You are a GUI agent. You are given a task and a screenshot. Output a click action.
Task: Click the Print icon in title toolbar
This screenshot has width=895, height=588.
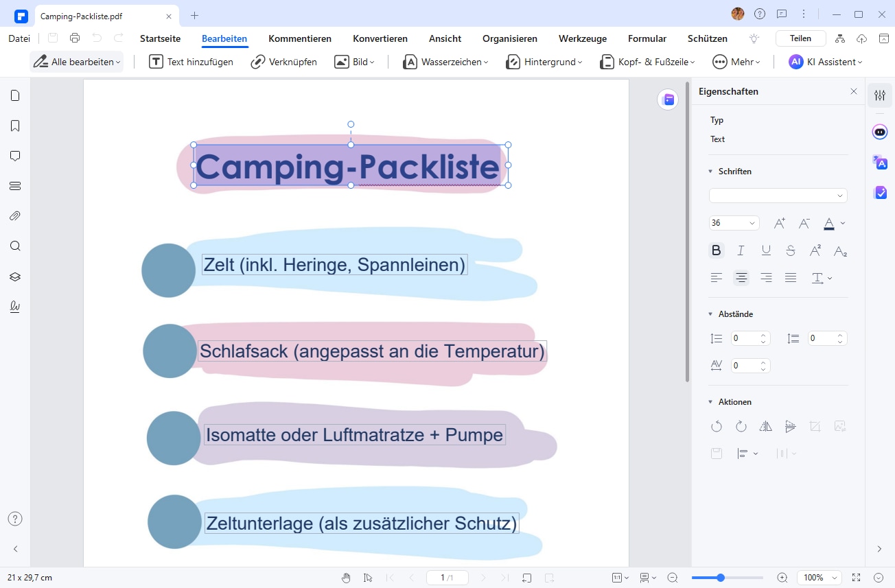coord(75,38)
